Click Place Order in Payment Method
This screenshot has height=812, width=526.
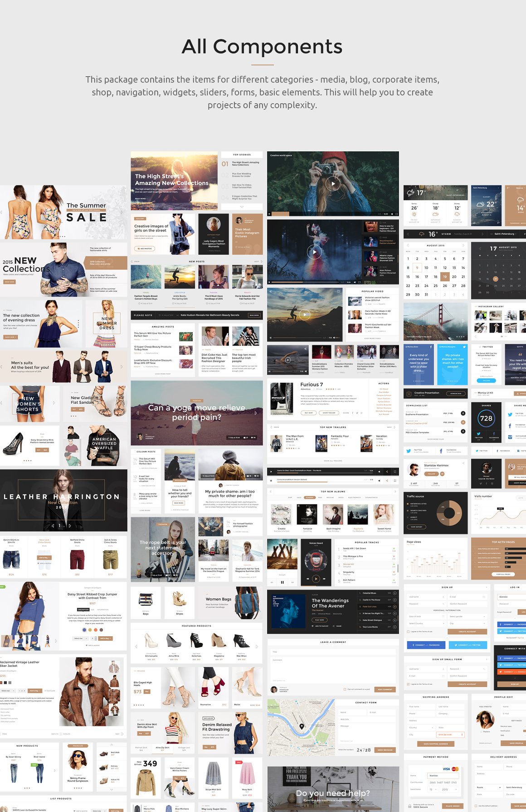[x=453, y=806]
